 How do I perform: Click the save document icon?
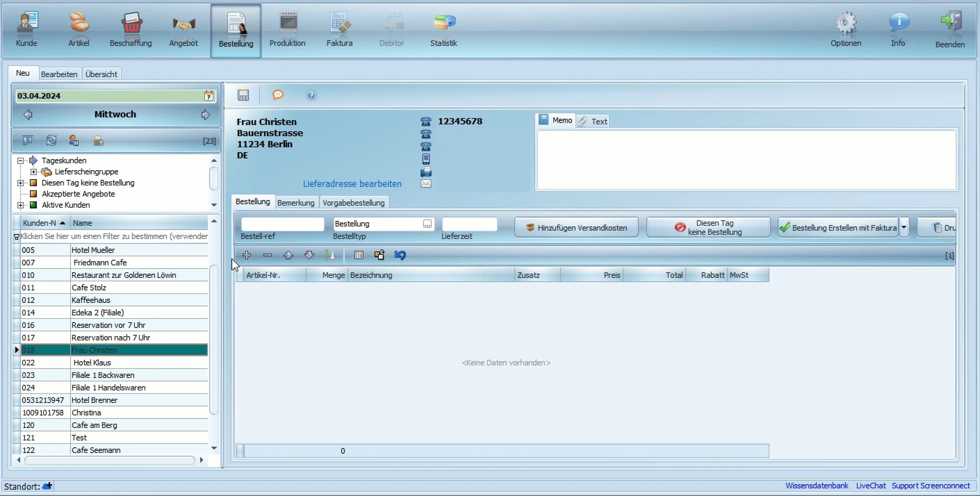pos(242,95)
